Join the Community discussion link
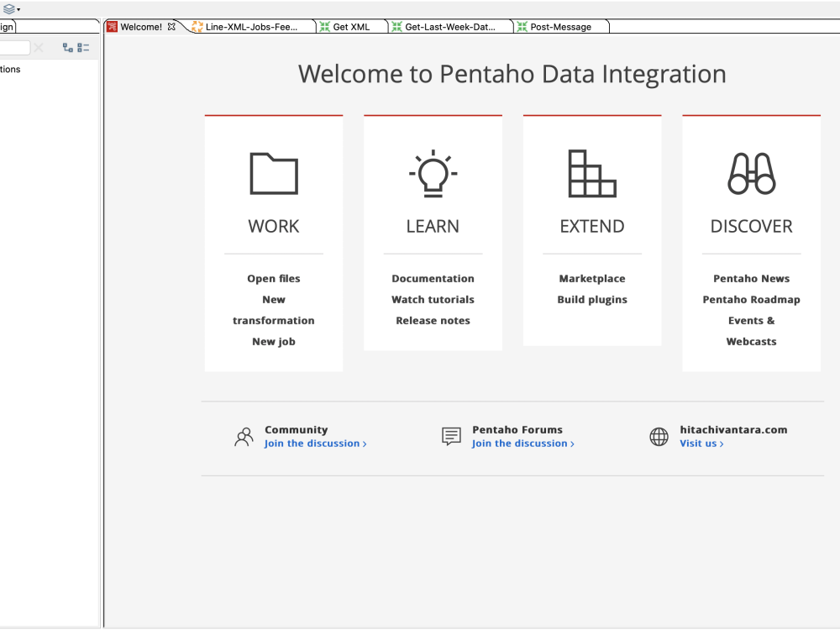840x630 pixels. click(315, 444)
